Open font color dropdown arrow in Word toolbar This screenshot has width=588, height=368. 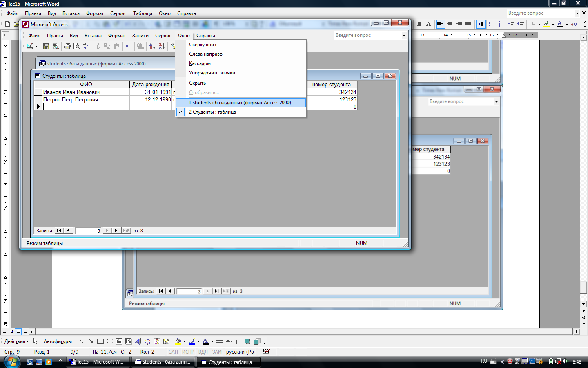[567, 24]
